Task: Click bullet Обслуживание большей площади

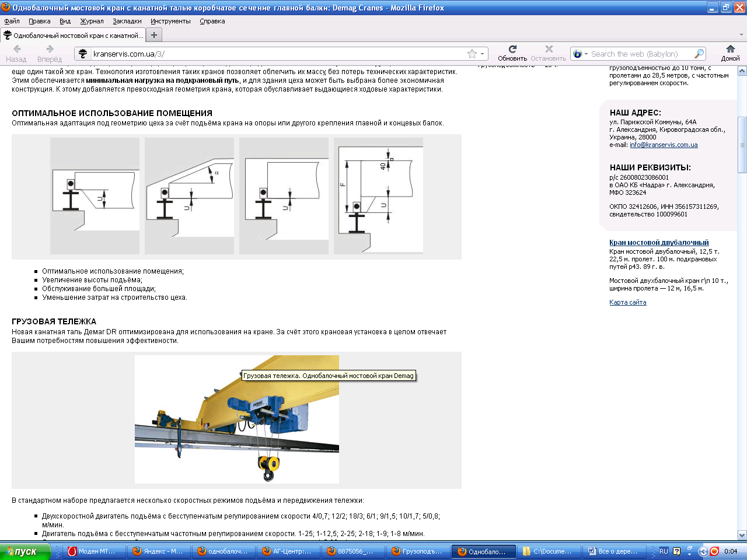Action: coord(99,289)
